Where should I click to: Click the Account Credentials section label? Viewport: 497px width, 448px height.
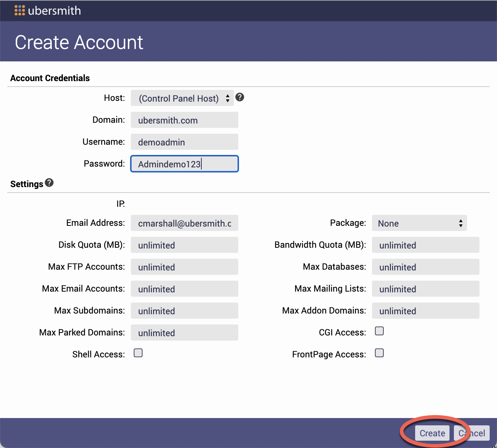pyautogui.click(x=50, y=78)
